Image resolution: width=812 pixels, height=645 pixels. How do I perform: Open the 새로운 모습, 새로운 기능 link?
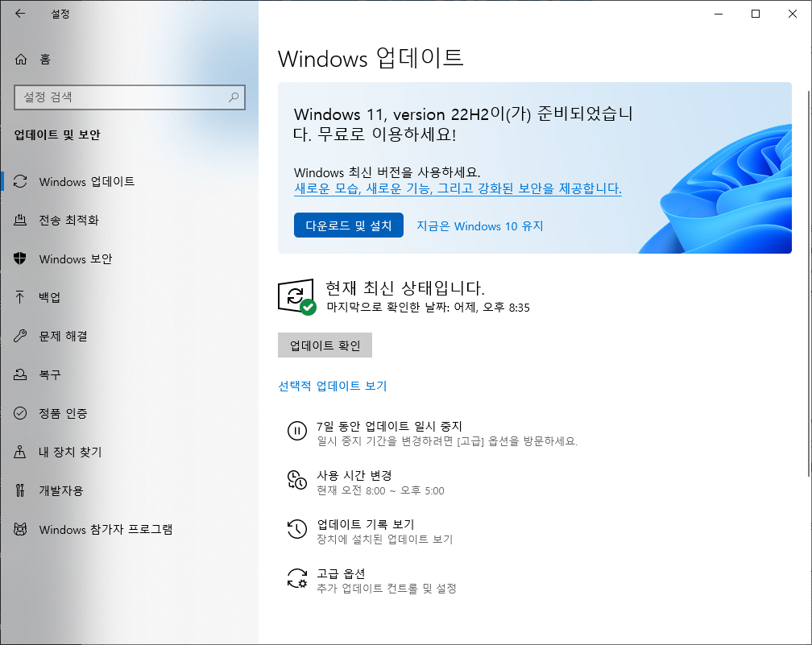(x=458, y=188)
